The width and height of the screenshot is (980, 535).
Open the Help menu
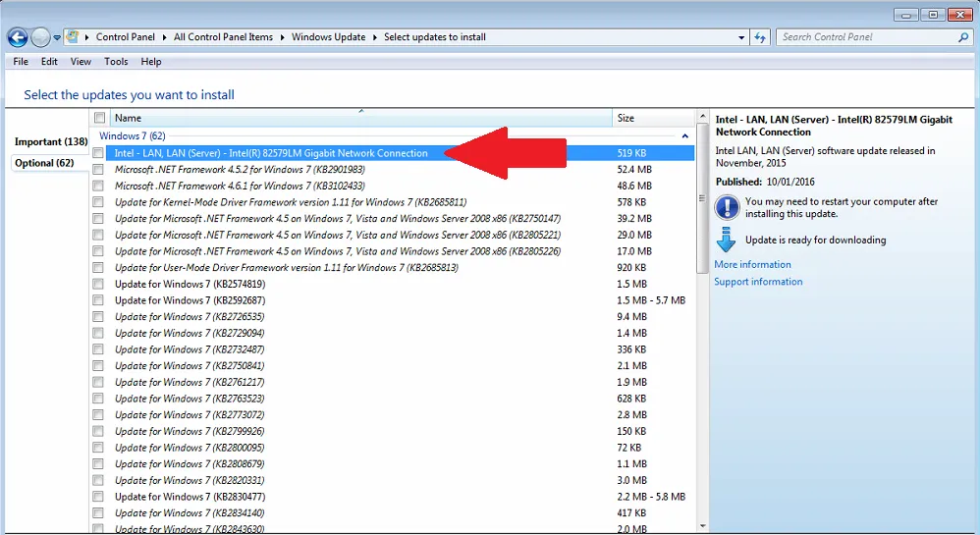(150, 61)
